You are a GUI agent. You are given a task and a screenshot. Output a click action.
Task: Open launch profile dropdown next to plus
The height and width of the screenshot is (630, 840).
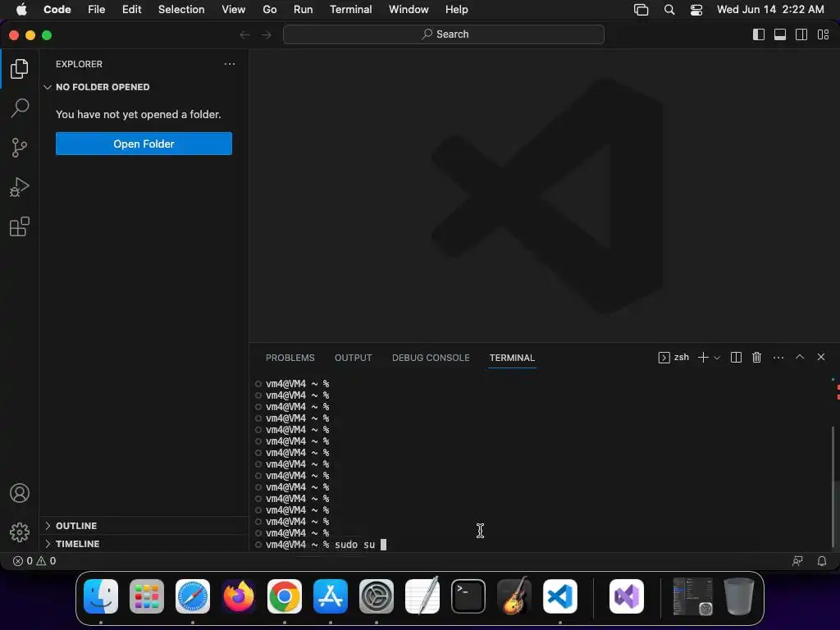[x=717, y=358]
